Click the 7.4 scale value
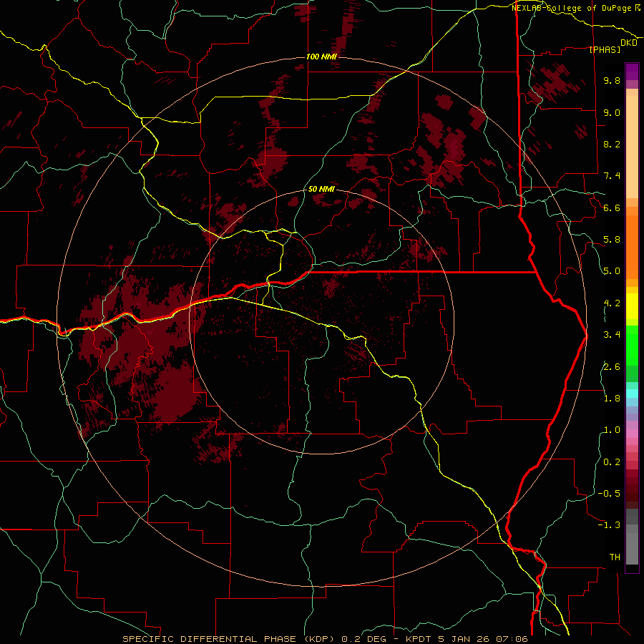Viewport: 644px width, 644px height. point(612,176)
